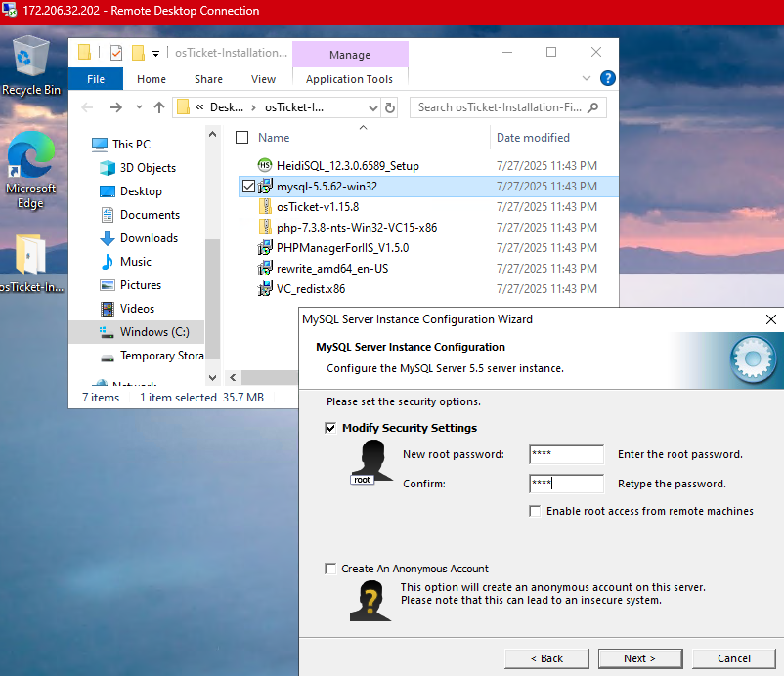
Task: Open address bar history dropdown
Action: point(373,107)
